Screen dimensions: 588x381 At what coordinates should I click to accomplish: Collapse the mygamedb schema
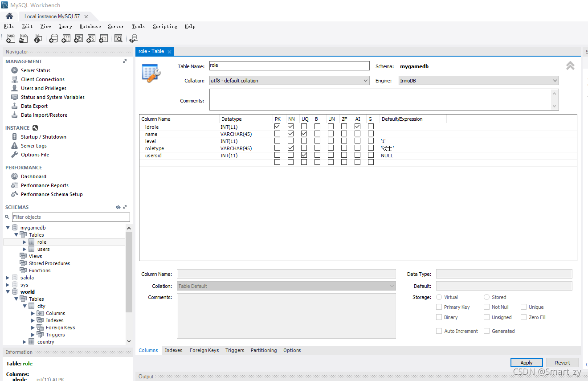[8, 228]
